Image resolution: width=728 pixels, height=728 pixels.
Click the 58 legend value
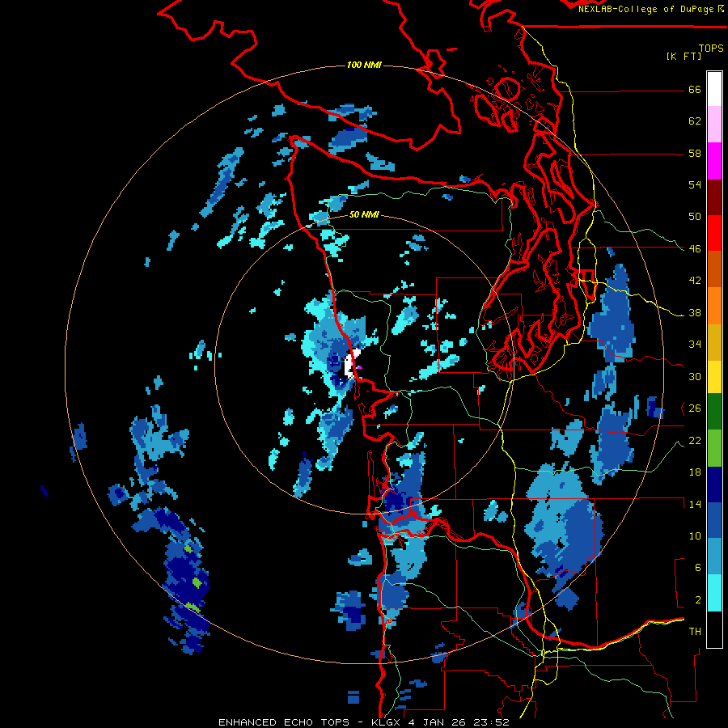click(x=695, y=153)
